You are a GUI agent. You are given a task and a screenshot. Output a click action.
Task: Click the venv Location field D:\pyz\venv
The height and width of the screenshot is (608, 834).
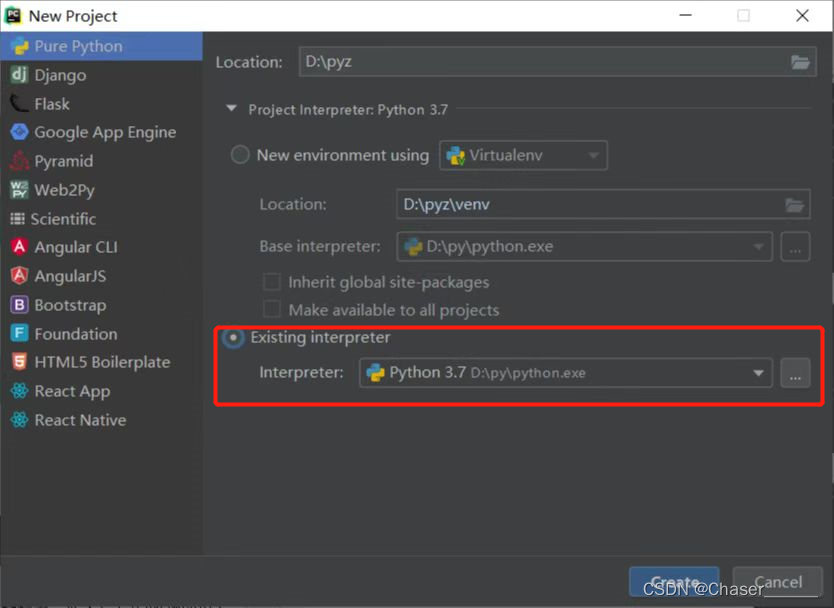pyautogui.click(x=603, y=204)
